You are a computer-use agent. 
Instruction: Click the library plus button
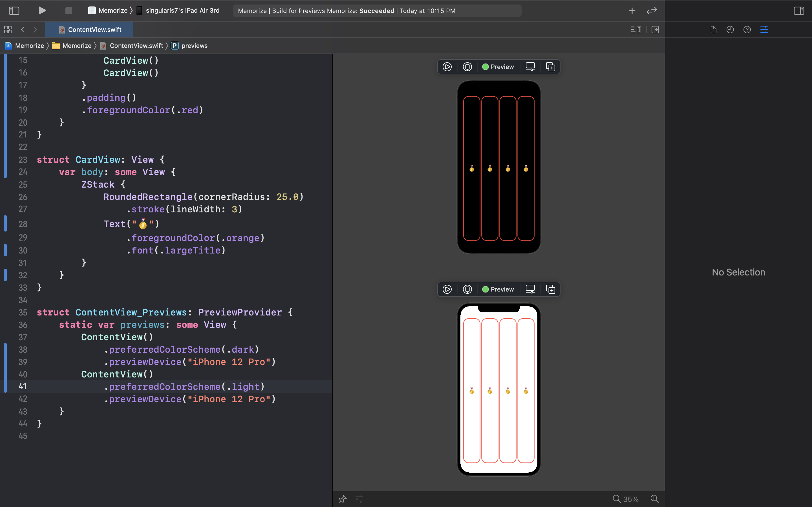pos(632,11)
